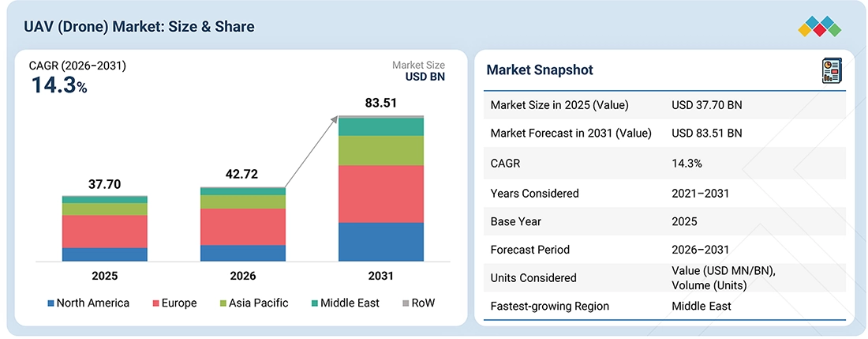868x339 pixels.
Task: Click the '2031' axis label
Action: tap(381, 277)
